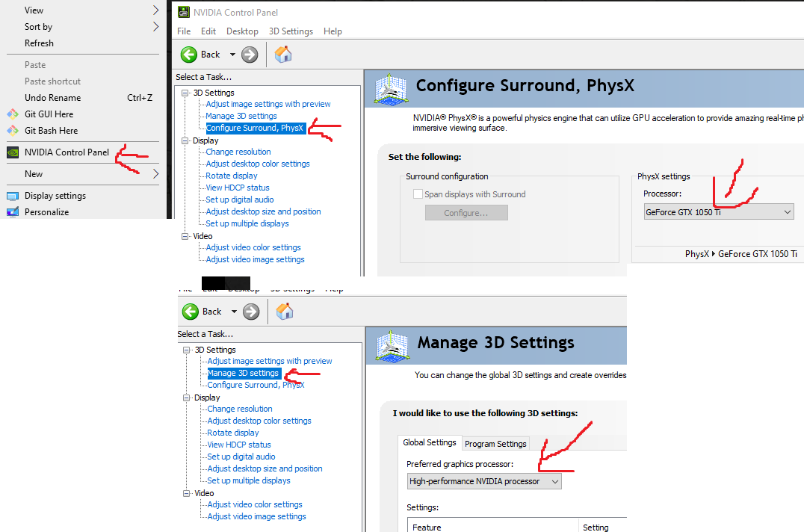This screenshot has height=532, width=804.
Task: Open Back history dropdown arrow in top panel
Action: [232, 55]
